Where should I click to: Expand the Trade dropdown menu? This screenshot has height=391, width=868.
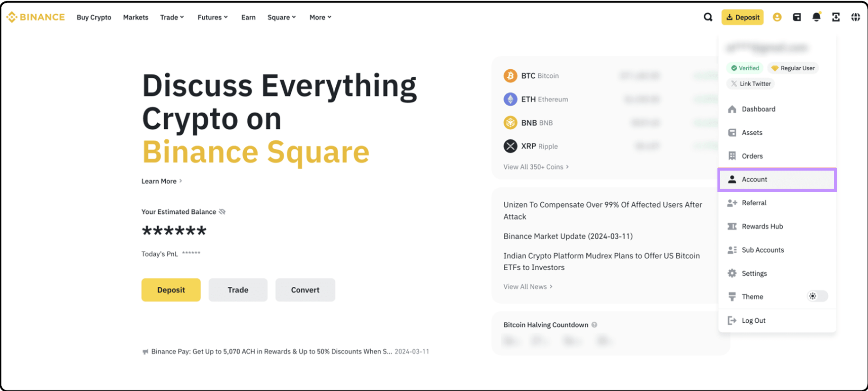[x=172, y=17]
